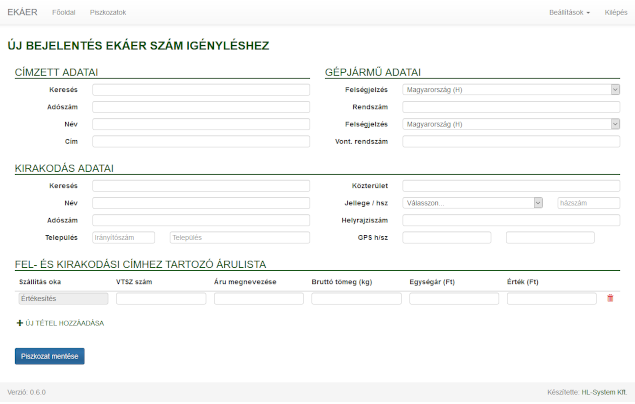
Task: Click the Kilépés logout link
Action: [616, 12]
